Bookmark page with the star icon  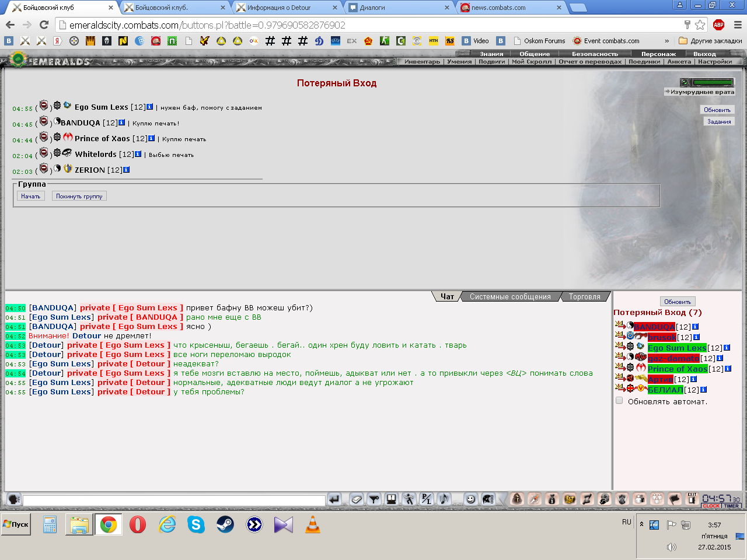tap(700, 25)
